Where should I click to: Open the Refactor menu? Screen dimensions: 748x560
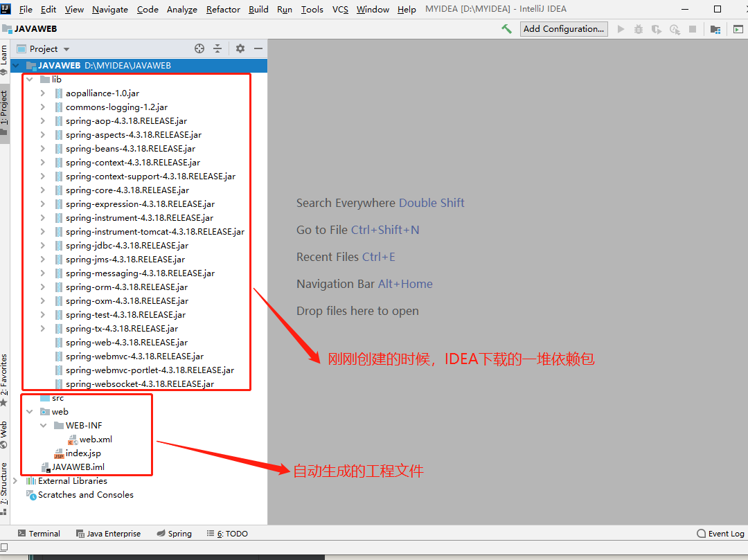(223, 9)
